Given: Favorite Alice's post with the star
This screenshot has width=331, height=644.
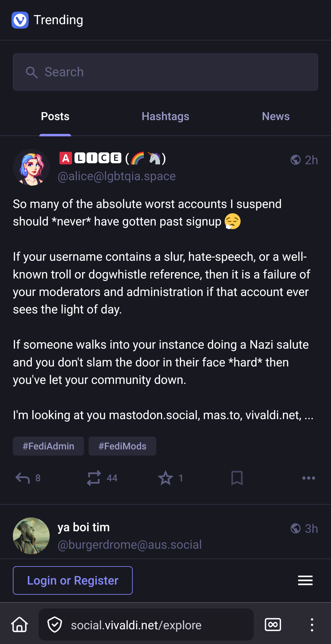Looking at the screenshot, I should pyautogui.click(x=165, y=478).
